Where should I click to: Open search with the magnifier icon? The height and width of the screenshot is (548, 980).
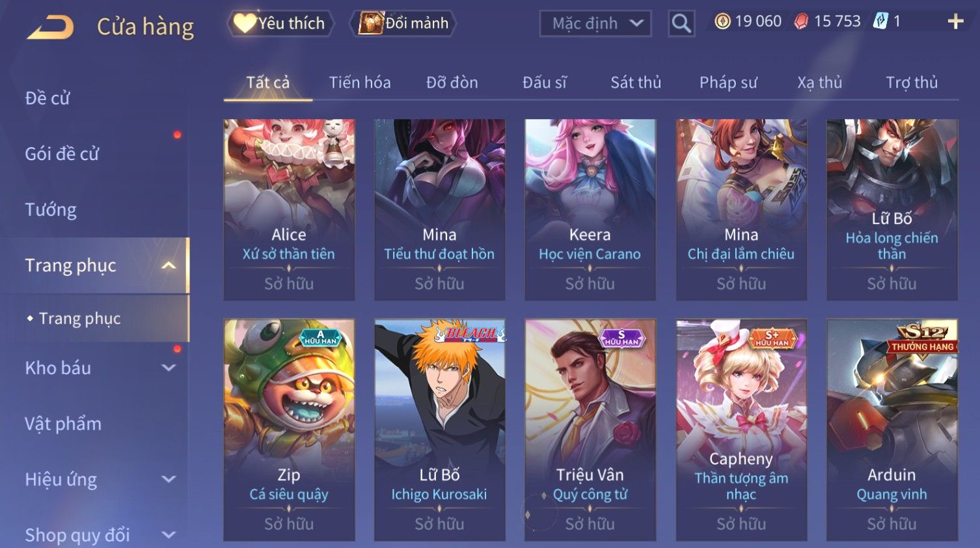(681, 23)
